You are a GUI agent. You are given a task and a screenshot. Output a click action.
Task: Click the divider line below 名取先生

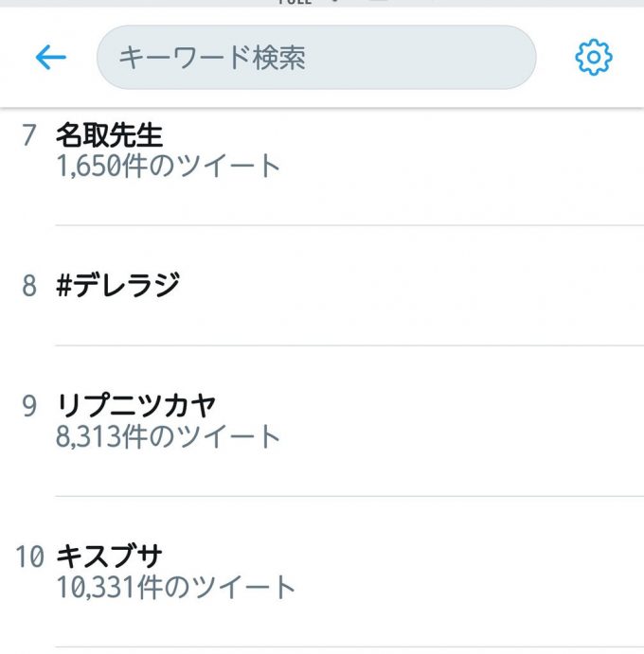coord(349,225)
